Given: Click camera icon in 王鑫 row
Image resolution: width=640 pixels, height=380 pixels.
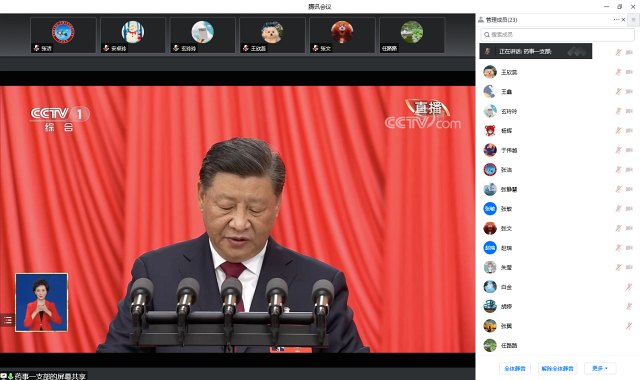Looking at the screenshot, I should (629, 91).
